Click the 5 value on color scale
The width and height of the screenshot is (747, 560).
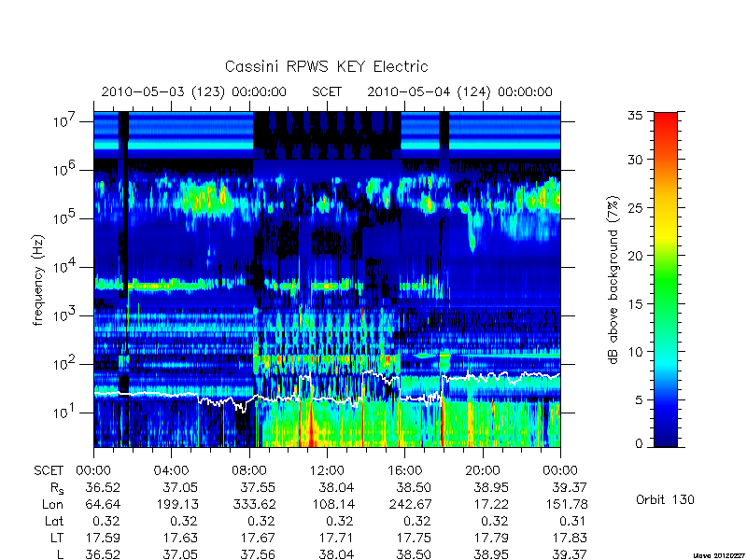pyautogui.click(x=639, y=400)
